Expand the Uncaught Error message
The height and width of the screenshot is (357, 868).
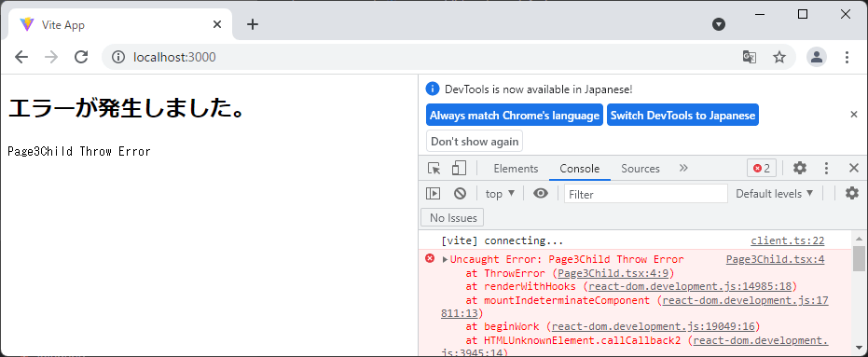click(x=446, y=259)
